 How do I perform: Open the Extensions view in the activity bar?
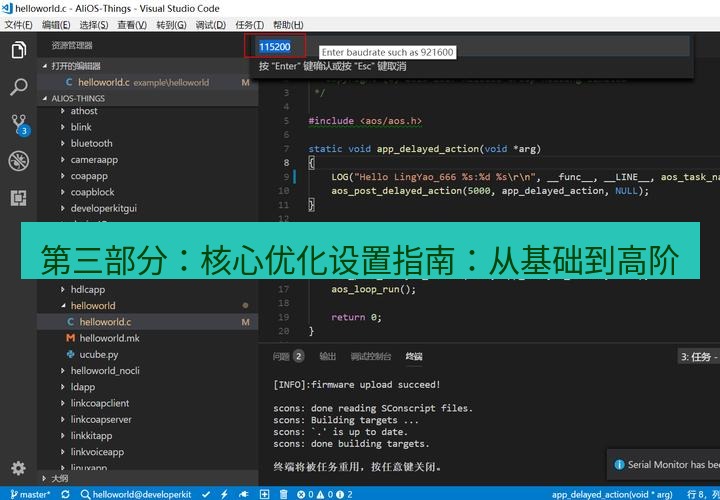pos(18,198)
